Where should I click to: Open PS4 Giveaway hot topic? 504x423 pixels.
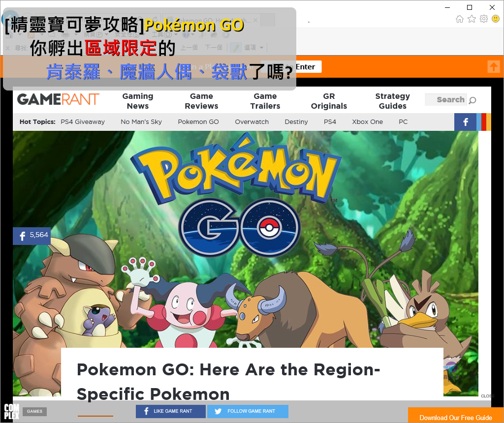click(x=83, y=121)
